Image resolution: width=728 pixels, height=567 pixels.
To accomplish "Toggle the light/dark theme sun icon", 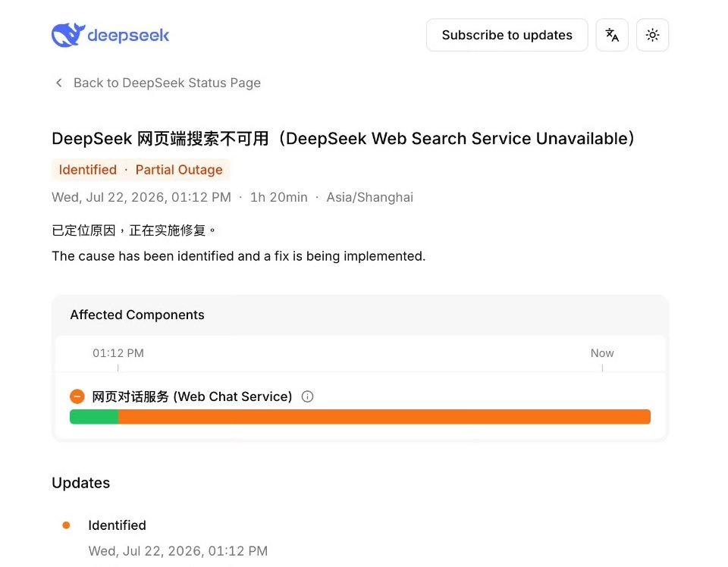I will click(652, 35).
